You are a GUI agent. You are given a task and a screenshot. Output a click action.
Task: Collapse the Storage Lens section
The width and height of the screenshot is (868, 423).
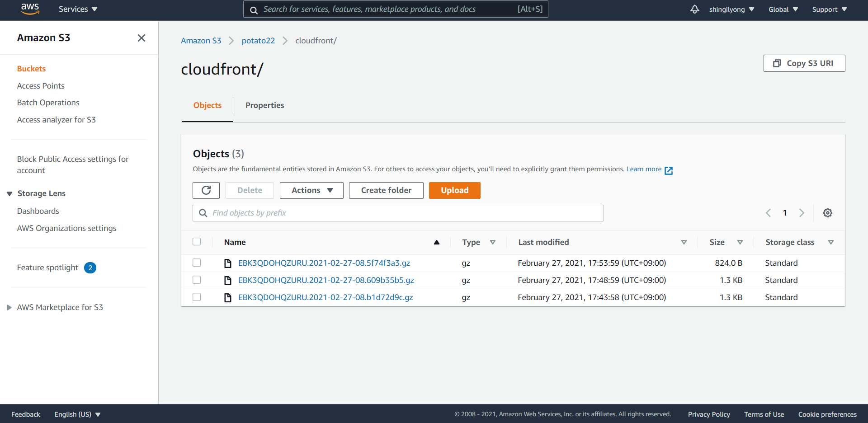(9, 193)
